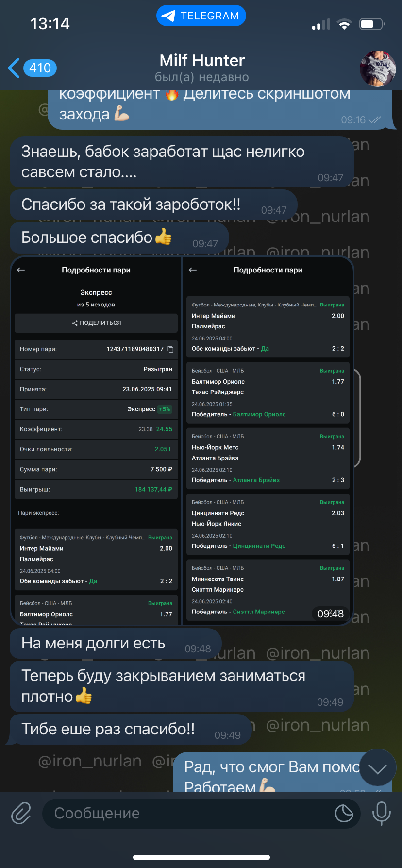Tap message 'Спасибо за такой зароботок!!'
Viewport: 402px width, 868px height.
coord(153,205)
